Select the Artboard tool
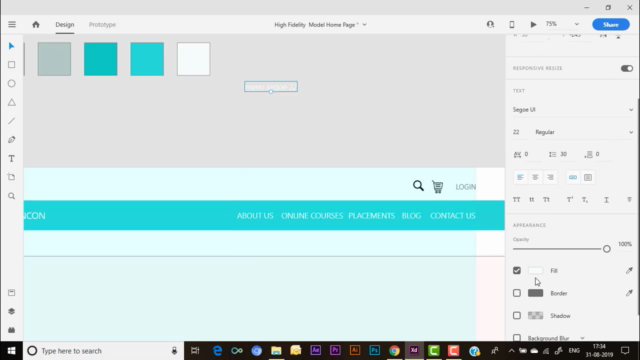 11,177
